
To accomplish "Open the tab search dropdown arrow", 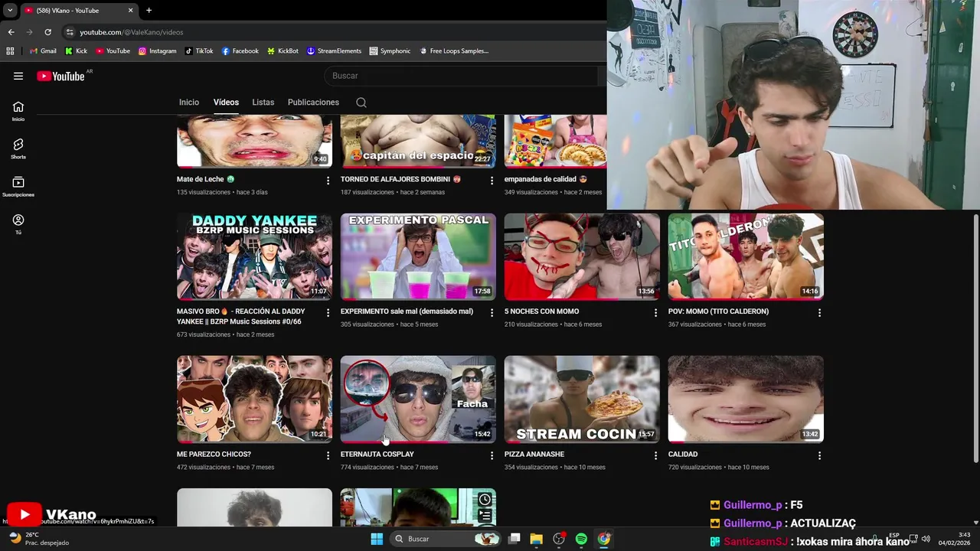I will click(10, 11).
